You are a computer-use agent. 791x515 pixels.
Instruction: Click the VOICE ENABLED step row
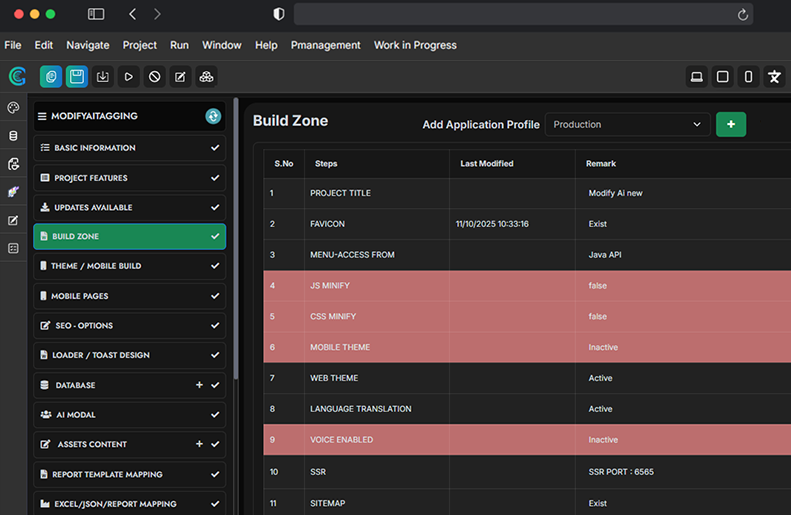(527, 439)
